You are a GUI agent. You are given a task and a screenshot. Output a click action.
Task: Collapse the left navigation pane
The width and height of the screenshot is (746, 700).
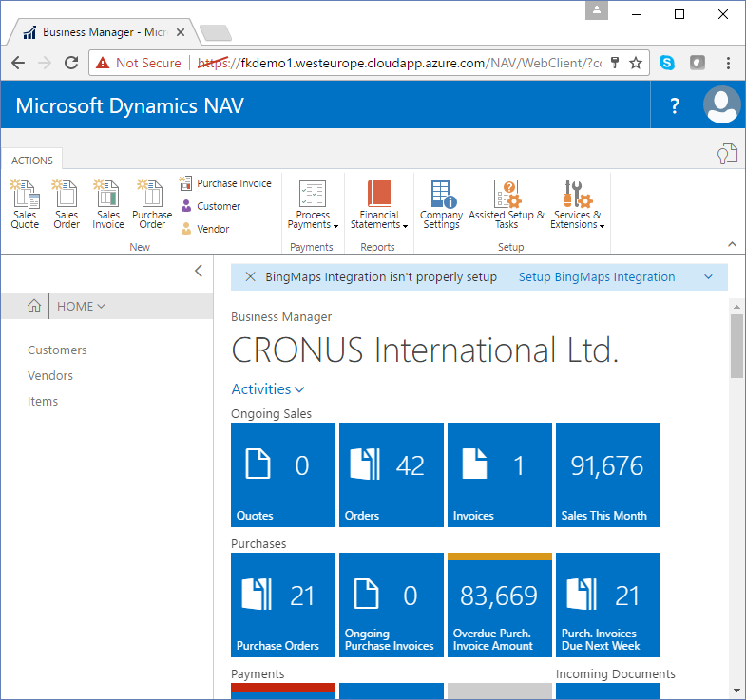[198, 271]
